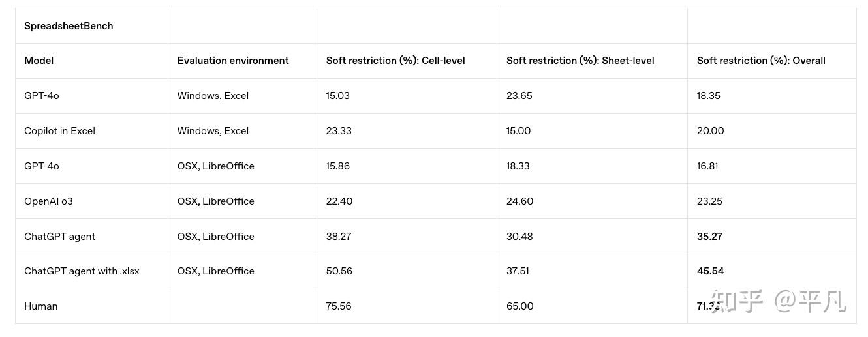Click the 知乎 @平凡 watermark

tap(779, 301)
